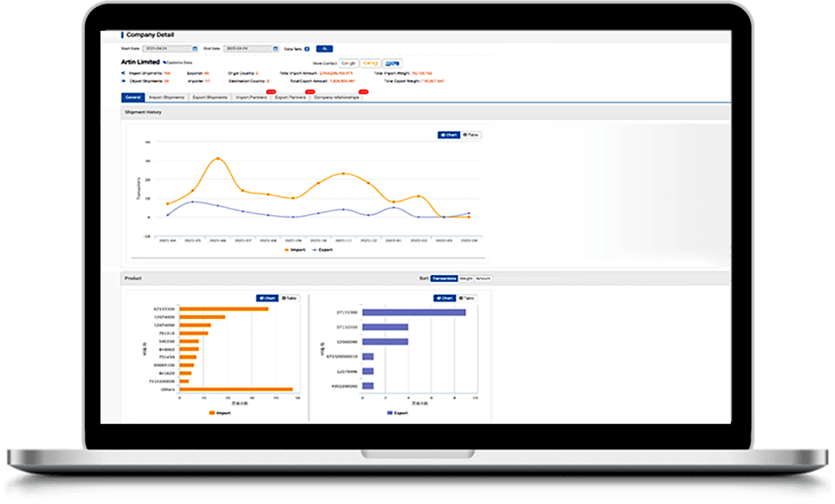835x504 pixels.
Task: Click the orange Others bar in import chart
Action: coord(235,389)
